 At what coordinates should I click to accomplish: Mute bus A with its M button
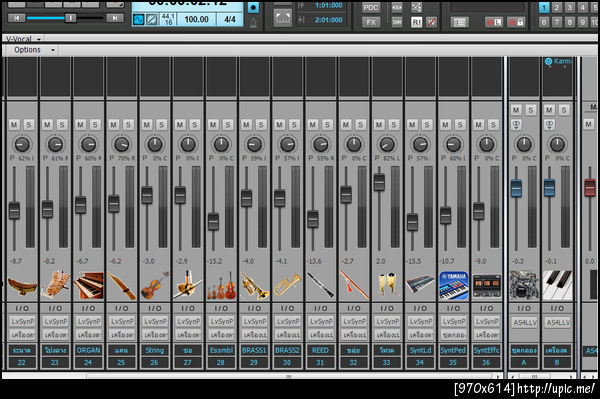pos(516,110)
